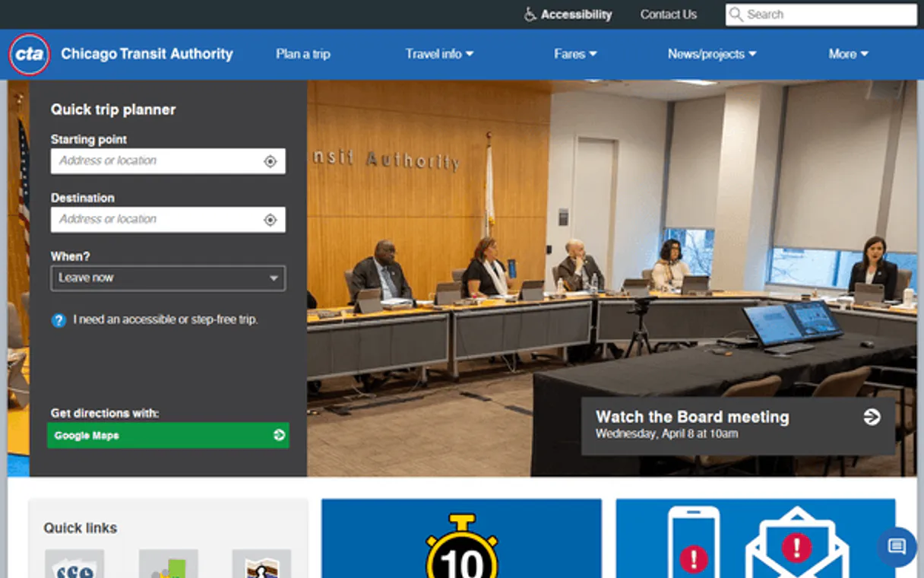The width and height of the screenshot is (924, 578).
Task: Expand the Fares menu
Action: pos(574,54)
